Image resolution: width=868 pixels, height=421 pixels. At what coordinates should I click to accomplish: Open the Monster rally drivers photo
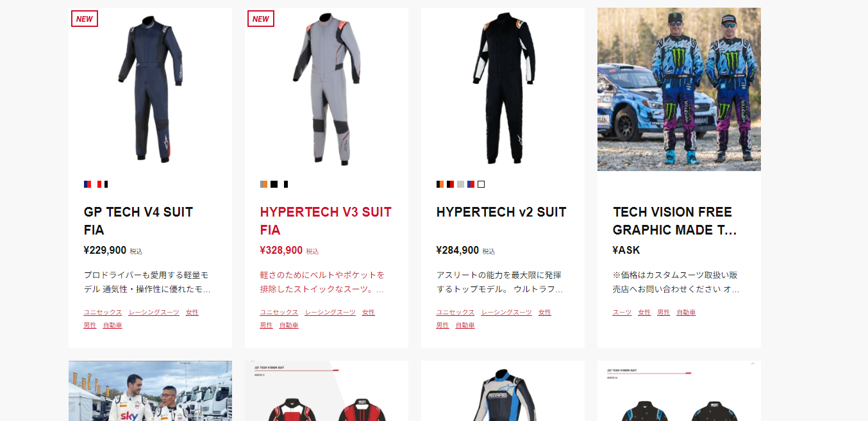679,89
